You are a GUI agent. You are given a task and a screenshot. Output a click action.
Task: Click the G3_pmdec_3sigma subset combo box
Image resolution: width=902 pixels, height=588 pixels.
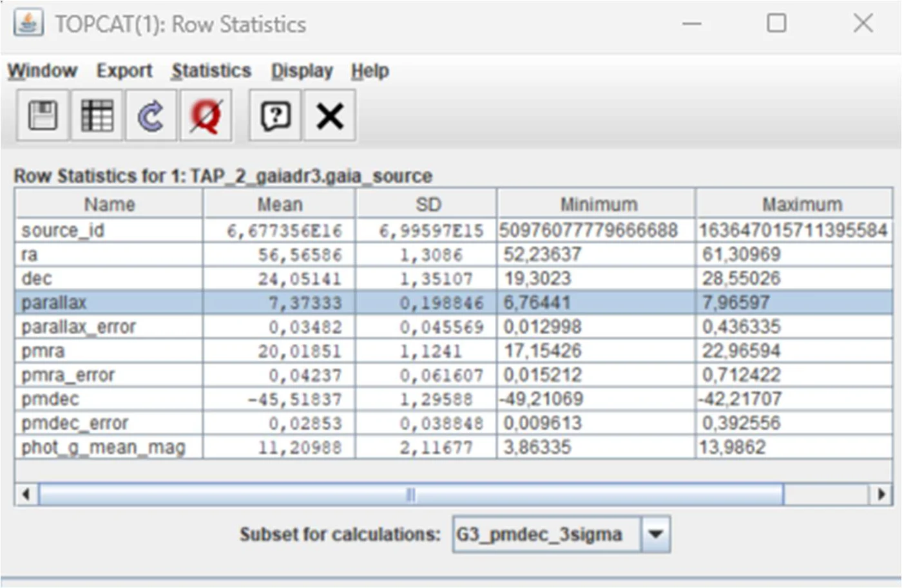[561, 534]
